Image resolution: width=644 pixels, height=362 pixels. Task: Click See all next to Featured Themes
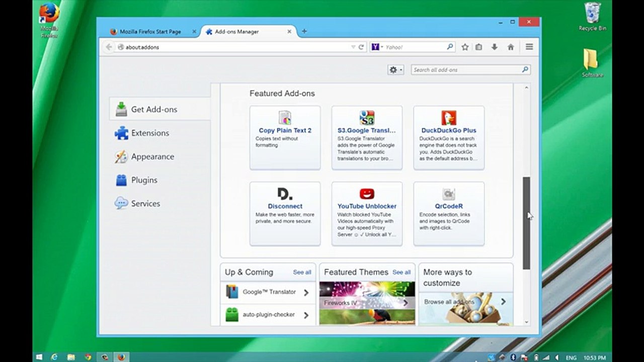point(401,272)
